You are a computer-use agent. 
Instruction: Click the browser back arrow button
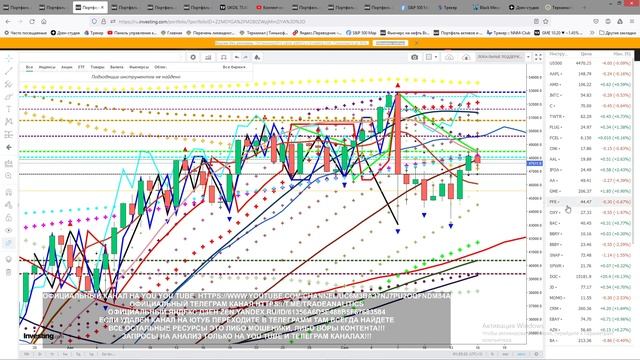[8, 22]
